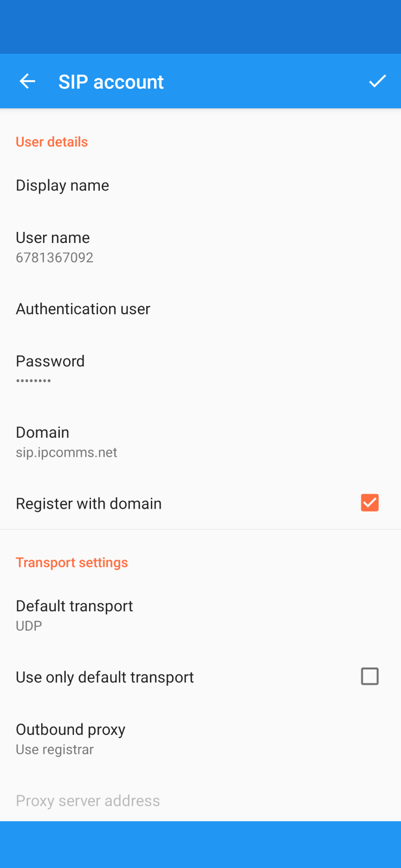
Task: Click the Transport settings section header
Action: (x=72, y=562)
